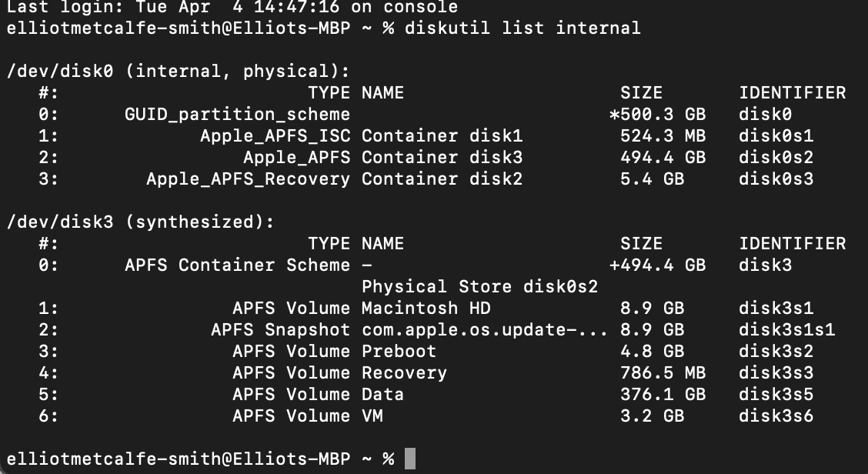The image size is (868, 474).
Task: Click the /dev/disk3 synthesized header
Action: [140, 222]
